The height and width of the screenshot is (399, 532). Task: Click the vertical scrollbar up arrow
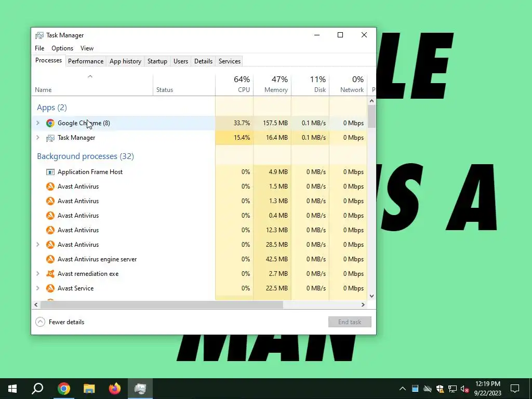click(x=371, y=101)
